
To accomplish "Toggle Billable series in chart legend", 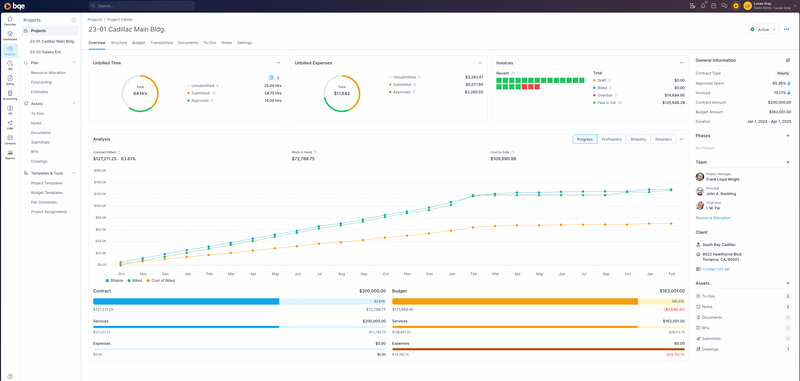I will pyautogui.click(x=114, y=281).
